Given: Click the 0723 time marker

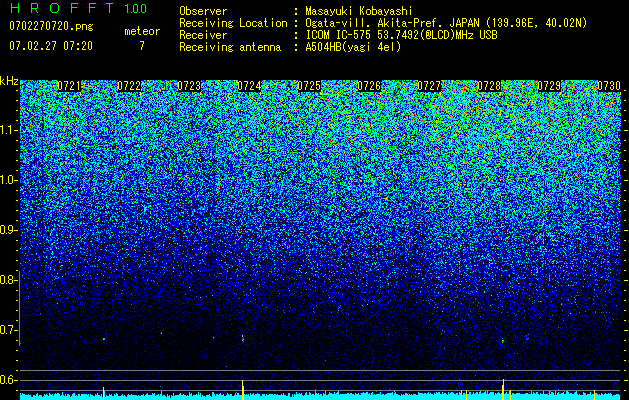Looking at the screenshot, I should tap(189, 86).
